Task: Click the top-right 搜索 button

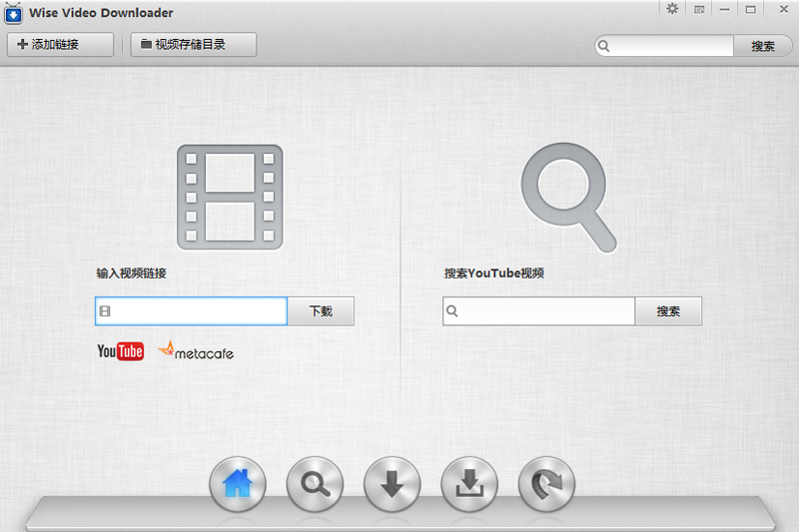Action: [x=763, y=46]
